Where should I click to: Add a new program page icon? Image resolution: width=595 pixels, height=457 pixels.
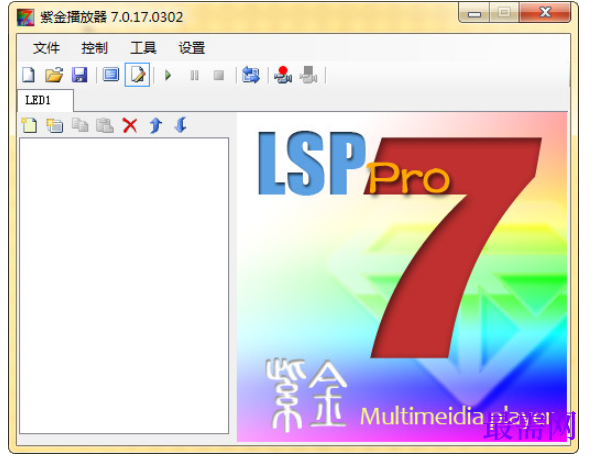[x=29, y=125]
